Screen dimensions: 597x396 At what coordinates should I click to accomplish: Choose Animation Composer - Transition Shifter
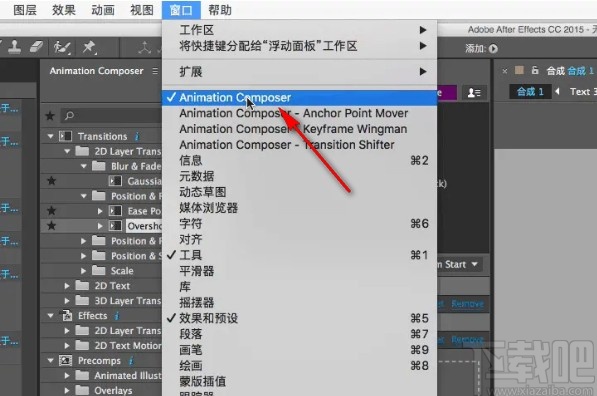(300, 145)
